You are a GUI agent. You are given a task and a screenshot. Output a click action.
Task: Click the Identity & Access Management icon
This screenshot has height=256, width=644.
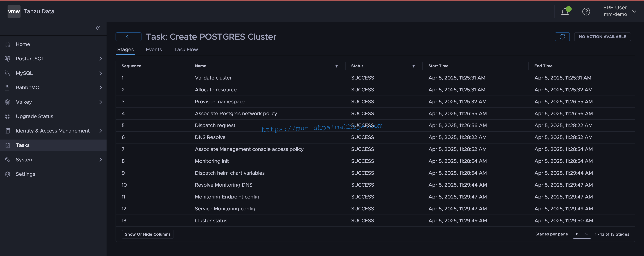coord(8,131)
